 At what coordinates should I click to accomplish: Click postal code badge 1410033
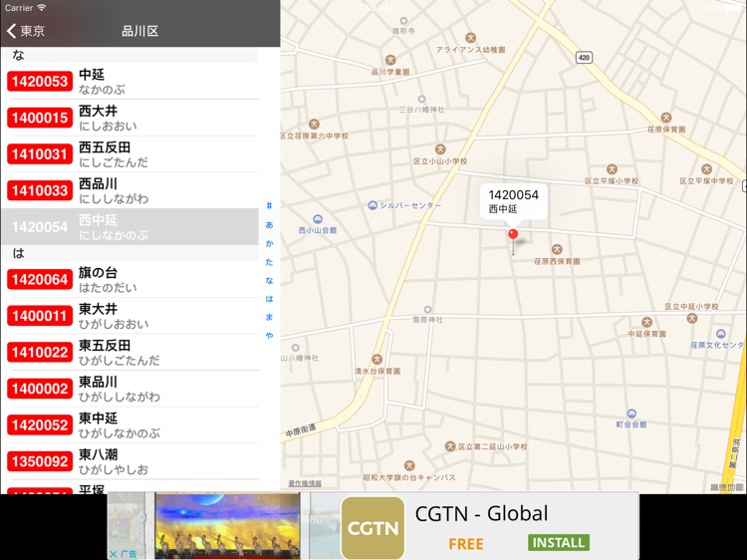(40, 190)
